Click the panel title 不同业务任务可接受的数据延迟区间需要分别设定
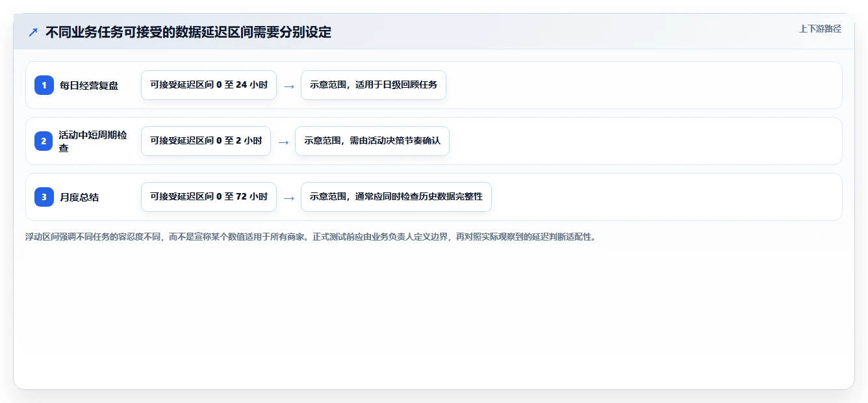Image resolution: width=868 pixels, height=403 pixels. pyautogui.click(x=188, y=32)
